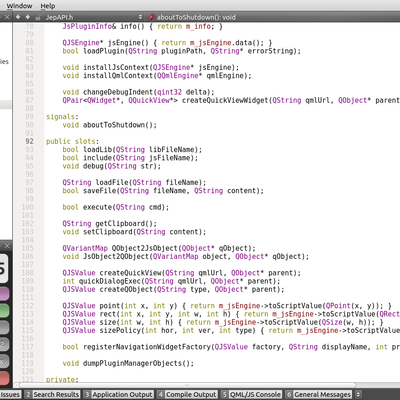Click line number 100 in the gutter
This screenshot has width=400, height=400.
28,207
